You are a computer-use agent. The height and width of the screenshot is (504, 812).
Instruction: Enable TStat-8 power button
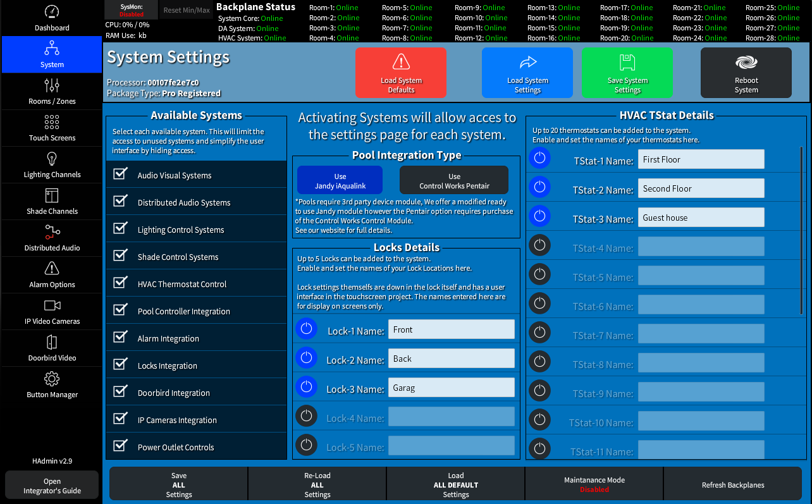pyautogui.click(x=539, y=361)
